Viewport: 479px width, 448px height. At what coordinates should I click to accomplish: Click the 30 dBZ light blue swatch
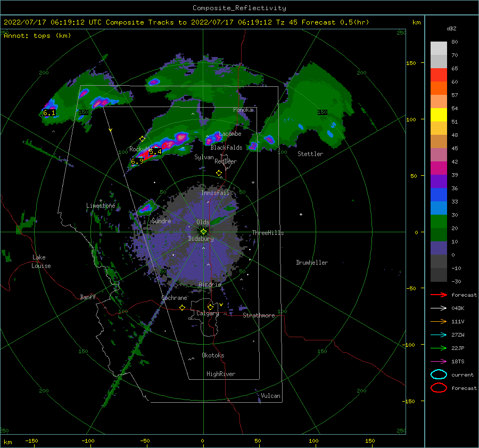pyautogui.click(x=439, y=208)
